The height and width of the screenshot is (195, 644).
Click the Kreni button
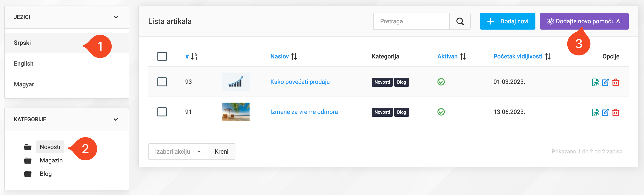222,151
